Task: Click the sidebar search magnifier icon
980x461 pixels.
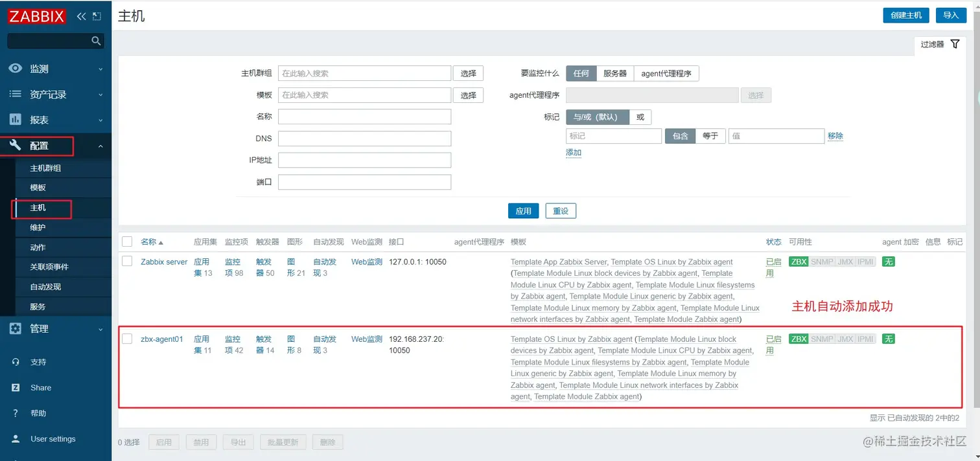Action: [96, 41]
